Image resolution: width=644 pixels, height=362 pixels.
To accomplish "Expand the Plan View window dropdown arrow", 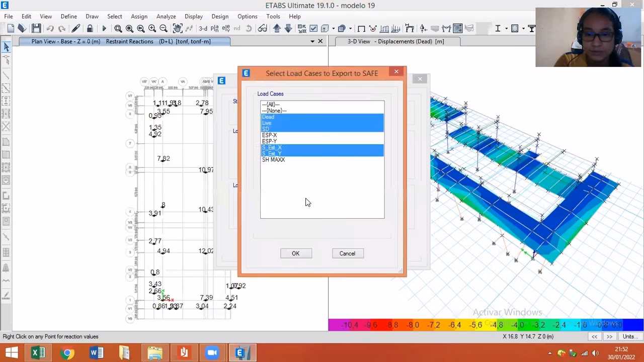I will (x=312, y=42).
